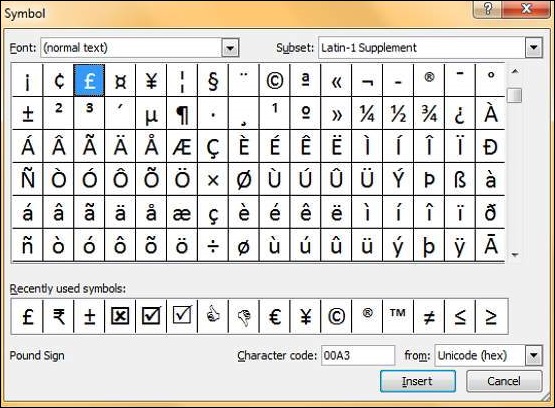The height and width of the screenshot is (408, 555).
Task: Select the less-than-or-equal ≤ symbol
Action: pyautogui.click(x=460, y=316)
